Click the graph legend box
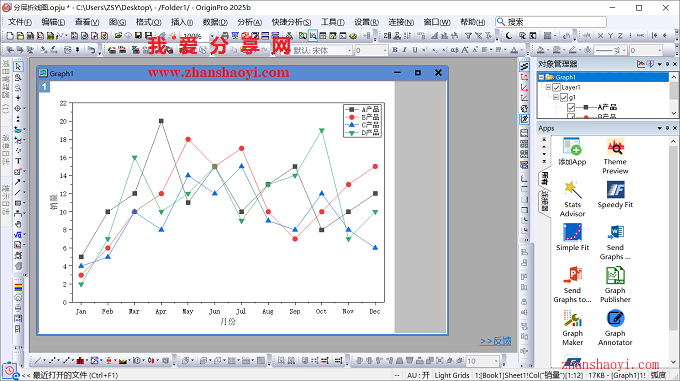Viewport: 680px width, 381px height. click(363, 120)
